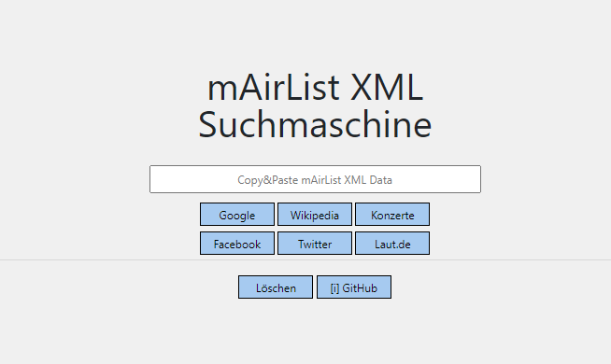Open the Laut.de button
The height and width of the screenshot is (364, 611).
click(392, 244)
